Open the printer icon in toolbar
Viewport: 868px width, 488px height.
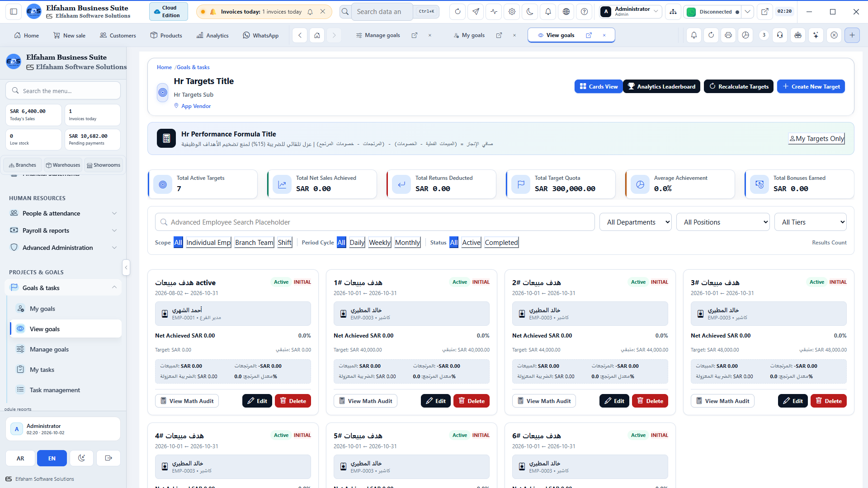click(x=728, y=35)
